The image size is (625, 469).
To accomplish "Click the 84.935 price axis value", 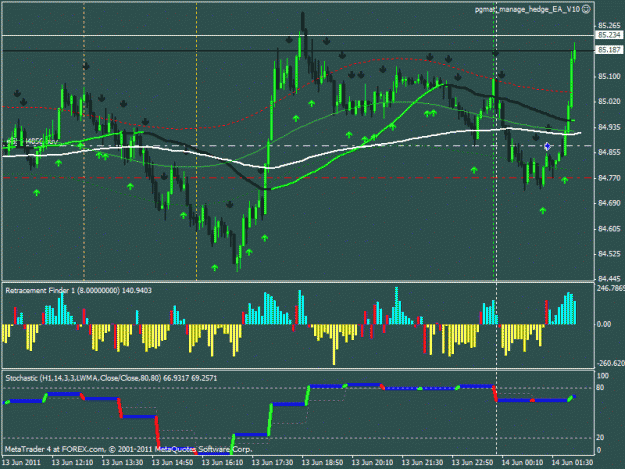I will click(609, 127).
